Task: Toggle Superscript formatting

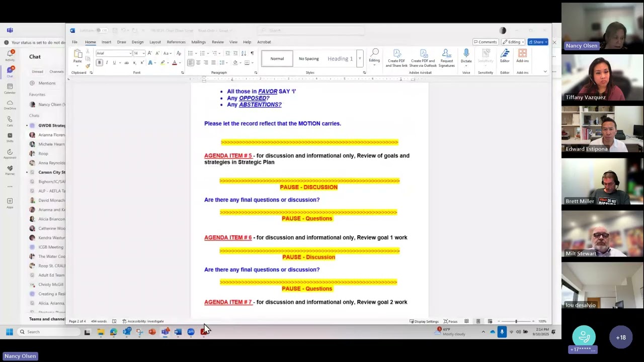Action: pyautogui.click(x=141, y=63)
